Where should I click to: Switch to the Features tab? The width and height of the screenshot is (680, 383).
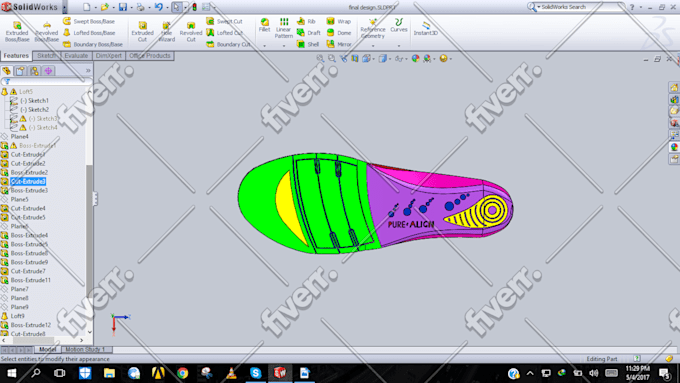click(x=16, y=56)
